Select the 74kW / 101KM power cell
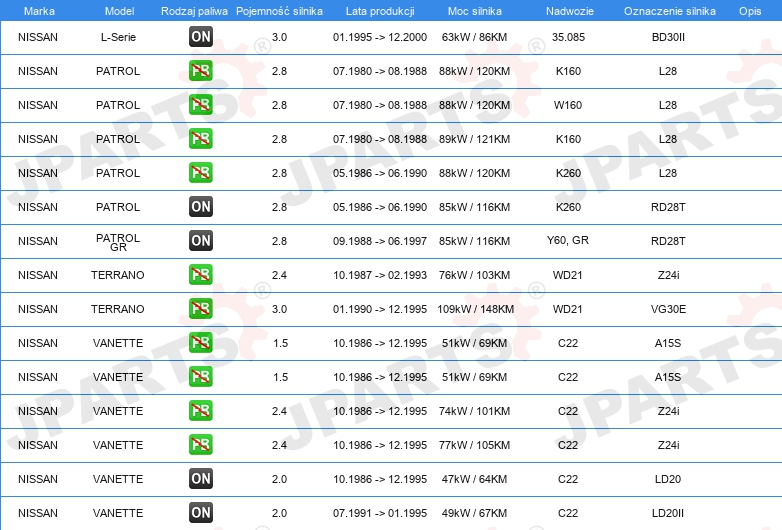The height and width of the screenshot is (530, 782). click(474, 411)
